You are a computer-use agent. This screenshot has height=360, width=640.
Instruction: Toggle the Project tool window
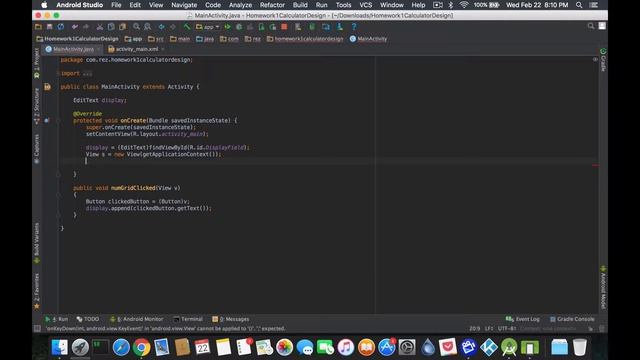pyautogui.click(x=37, y=63)
